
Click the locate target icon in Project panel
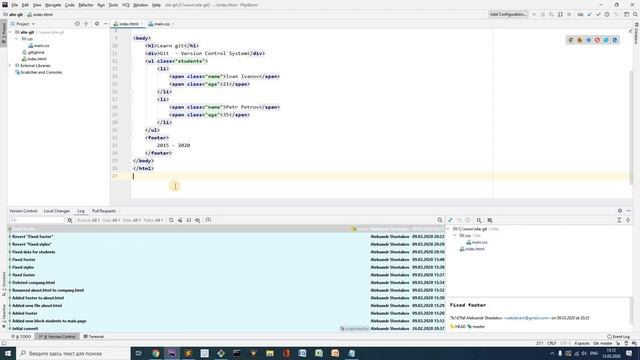(x=77, y=24)
